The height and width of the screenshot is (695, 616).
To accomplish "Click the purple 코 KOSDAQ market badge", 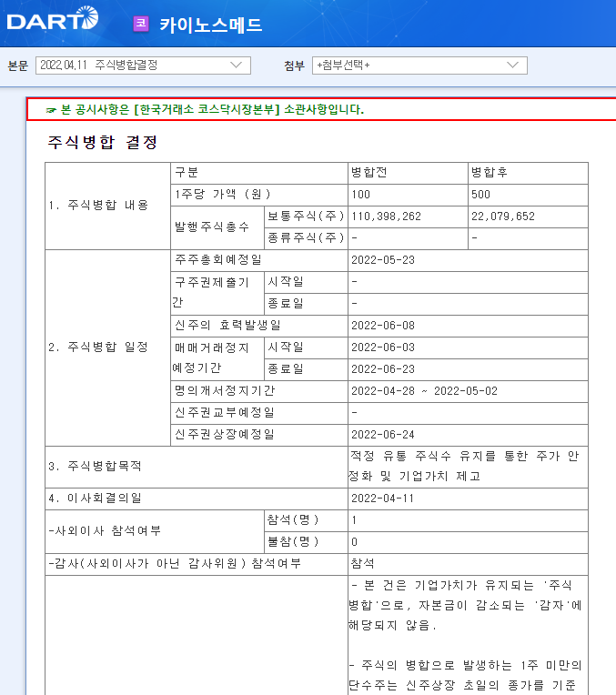I will click(141, 24).
